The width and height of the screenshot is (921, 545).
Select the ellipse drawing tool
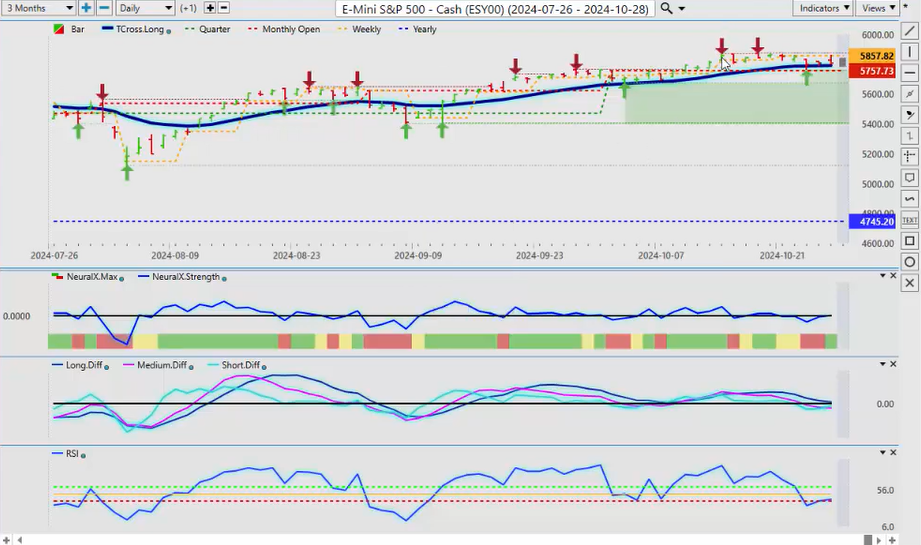tap(909, 262)
